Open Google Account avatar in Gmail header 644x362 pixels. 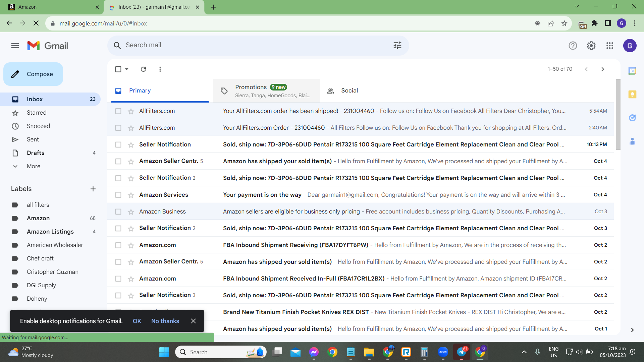[630, 46]
